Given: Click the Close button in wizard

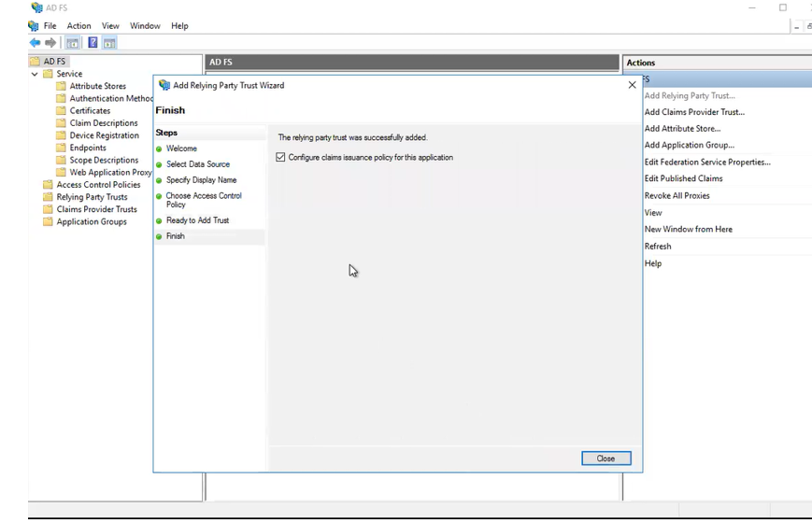Looking at the screenshot, I should tap(605, 459).
